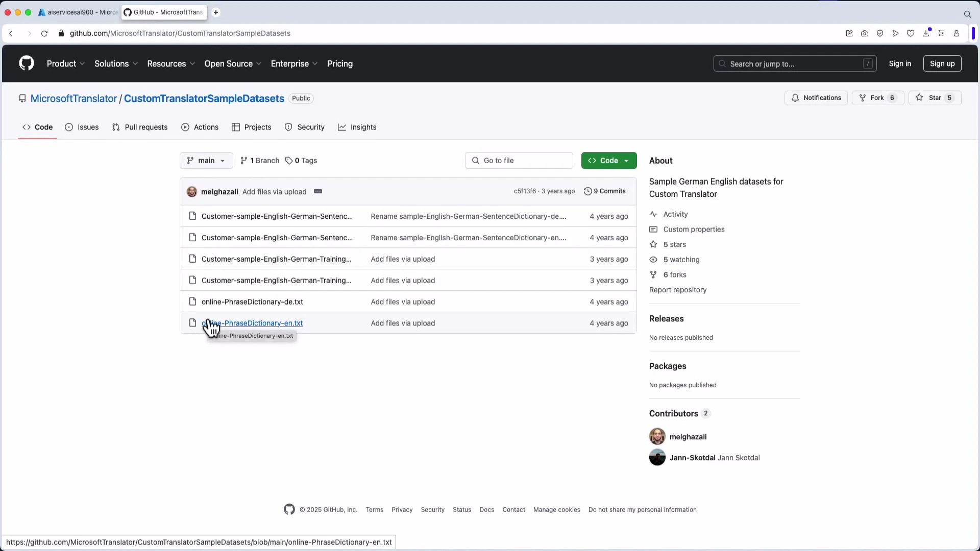Expand the green Code dropdown arrow
Image resolution: width=980 pixels, height=551 pixels.
pos(625,160)
